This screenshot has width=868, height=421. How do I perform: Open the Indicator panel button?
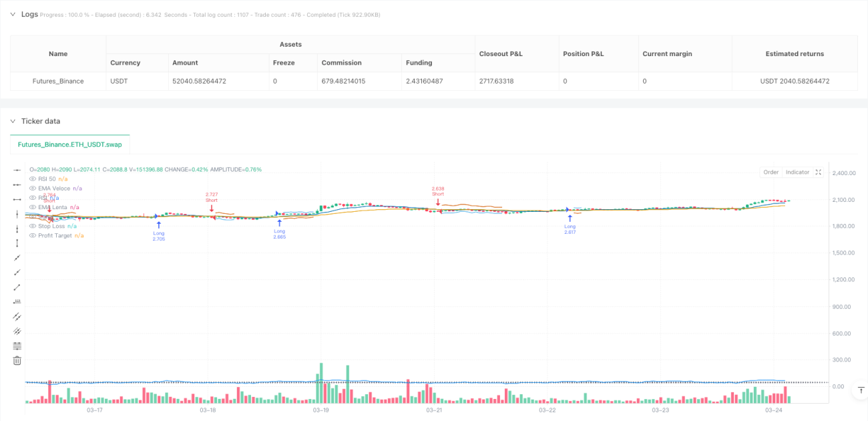point(797,172)
